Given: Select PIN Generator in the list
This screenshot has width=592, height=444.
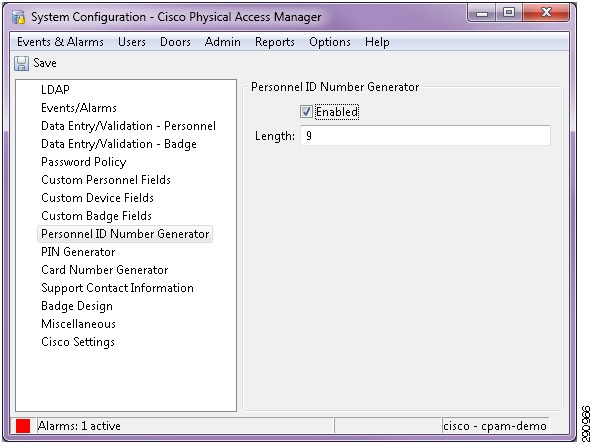Looking at the screenshot, I should [78, 252].
